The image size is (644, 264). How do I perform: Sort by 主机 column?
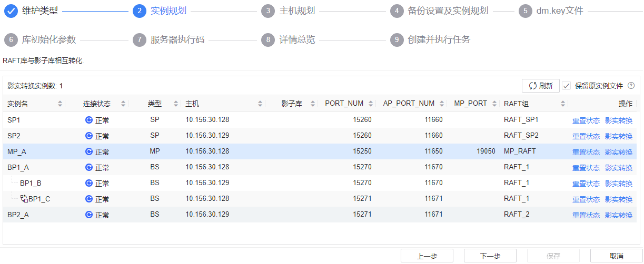pyautogui.click(x=260, y=104)
